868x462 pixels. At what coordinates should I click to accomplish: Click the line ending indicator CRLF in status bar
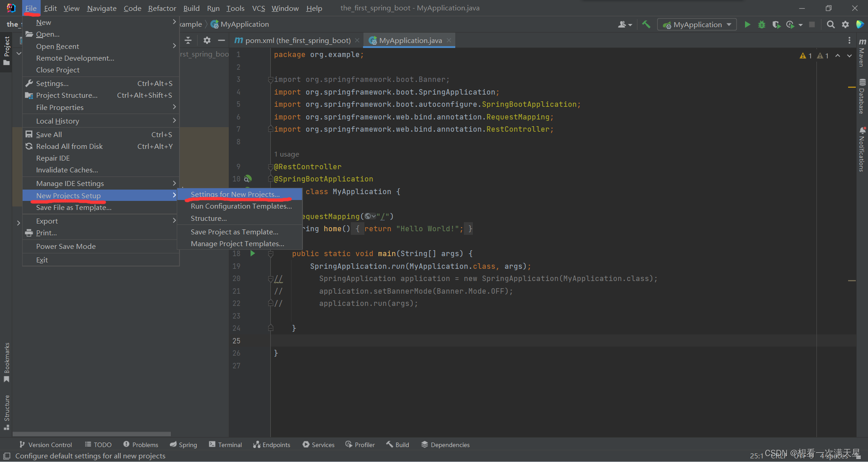[x=778, y=456]
